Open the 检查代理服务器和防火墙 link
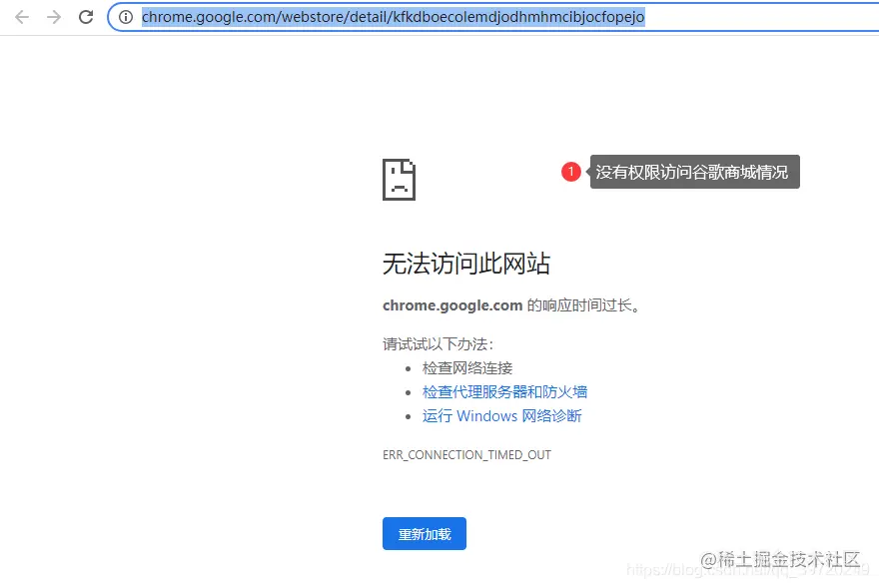The width and height of the screenshot is (879, 588). pos(504,391)
